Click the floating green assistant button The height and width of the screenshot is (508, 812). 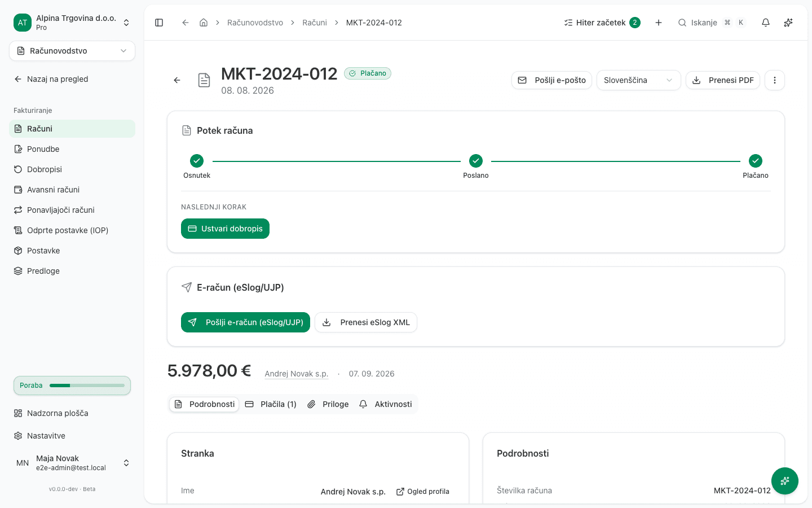tap(785, 481)
